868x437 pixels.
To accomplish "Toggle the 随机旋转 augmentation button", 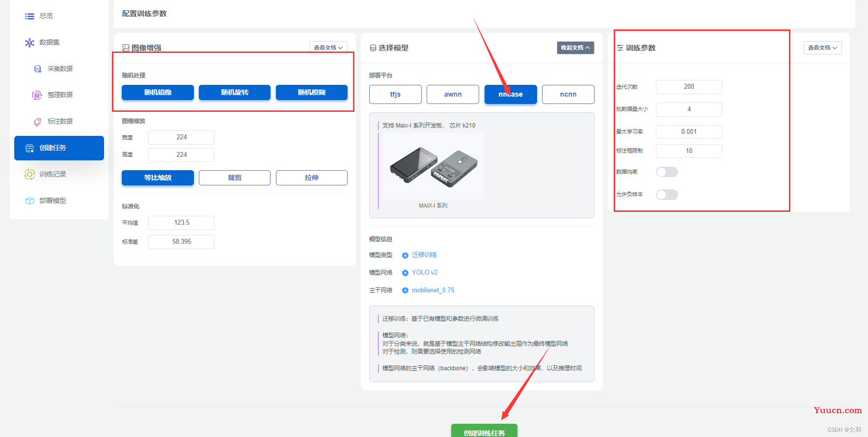I will pyautogui.click(x=235, y=92).
